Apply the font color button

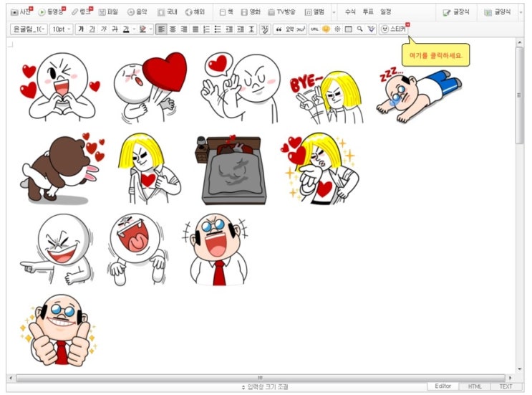coord(126,29)
